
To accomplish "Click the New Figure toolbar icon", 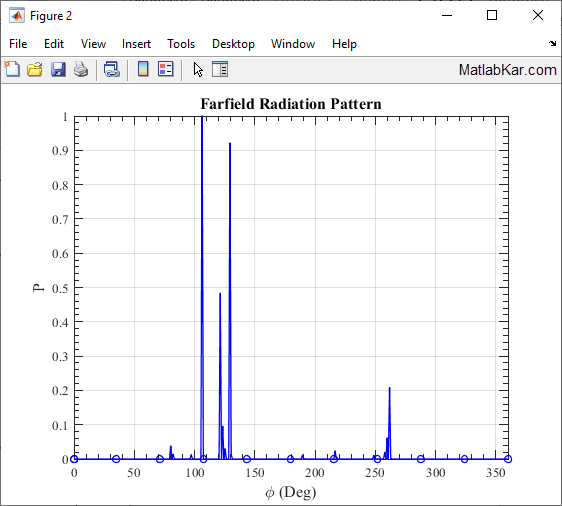I will (13, 69).
